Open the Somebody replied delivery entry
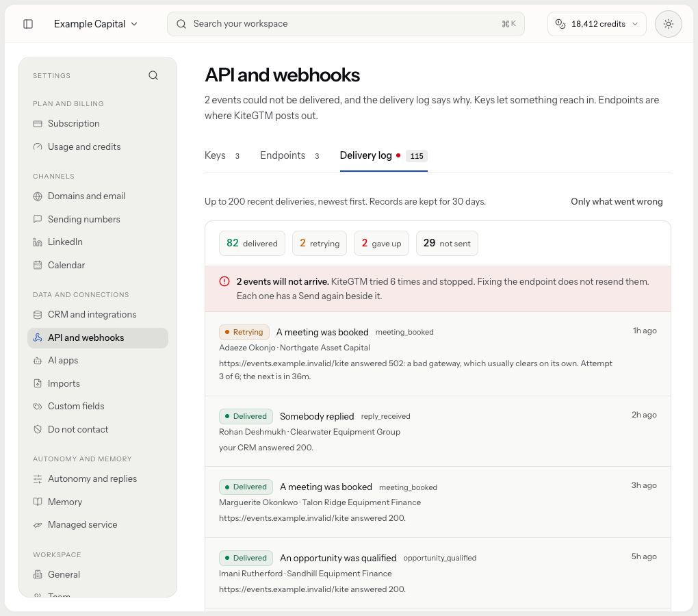The height and width of the screenshot is (616, 698). coord(437,432)
